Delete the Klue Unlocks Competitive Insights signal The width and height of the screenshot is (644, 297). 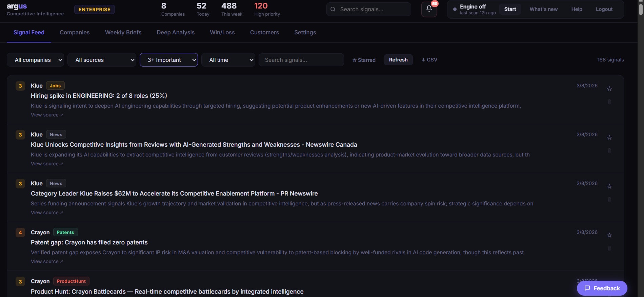click(609, 150)
